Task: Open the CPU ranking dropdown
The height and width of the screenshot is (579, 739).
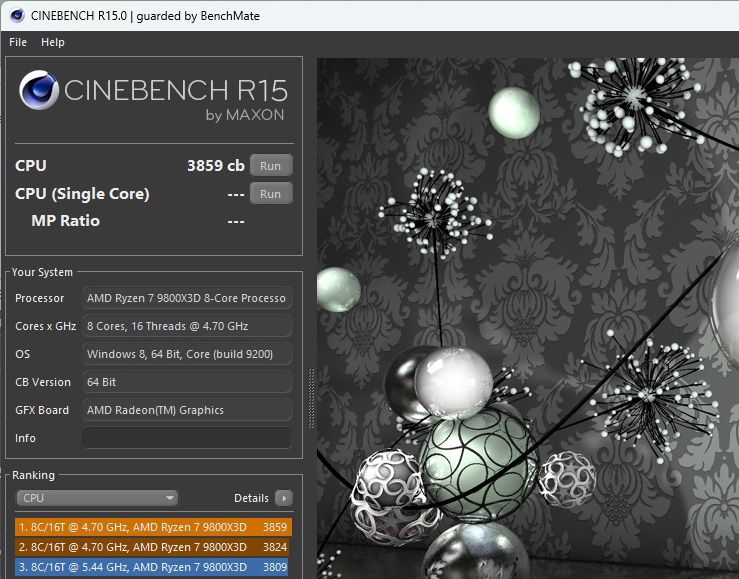Action: (97, 498)
